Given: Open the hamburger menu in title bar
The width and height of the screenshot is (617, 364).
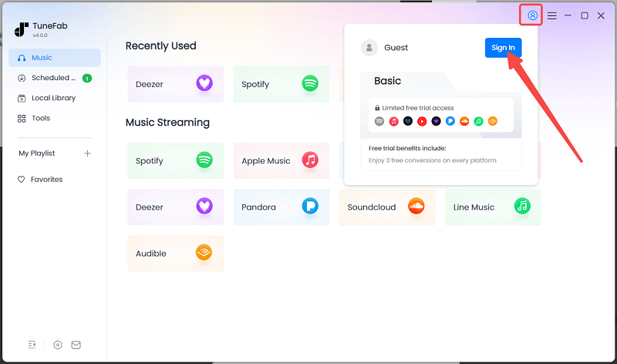Looking at the screenshot, I should click(x=552, y=15).
